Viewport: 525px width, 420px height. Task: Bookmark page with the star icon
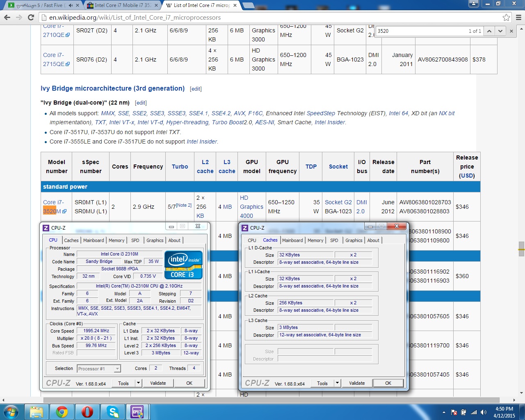click(x=507, y=17)
